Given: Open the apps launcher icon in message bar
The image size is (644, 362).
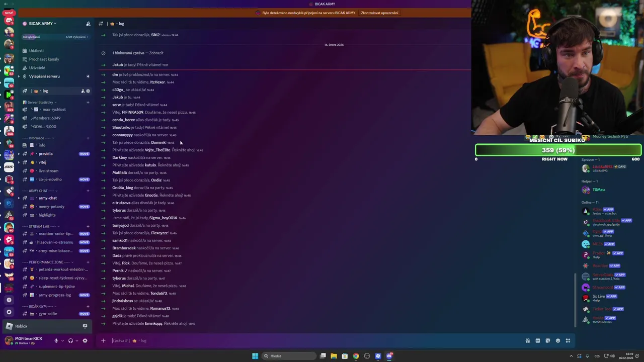Looking at the screenshot, I should tap(568, 340).
